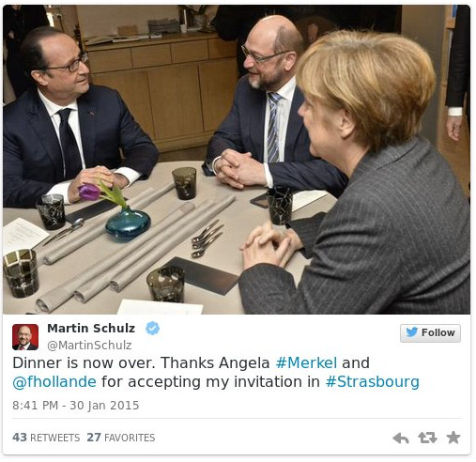Screen dimensions: 476x462
Task: Favorite the tweet with the star icon
Action: pos(453,438)
